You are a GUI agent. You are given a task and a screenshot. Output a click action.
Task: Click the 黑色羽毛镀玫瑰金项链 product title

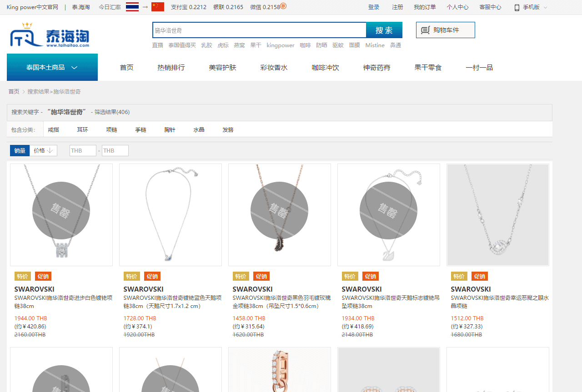tap(281, 302)
